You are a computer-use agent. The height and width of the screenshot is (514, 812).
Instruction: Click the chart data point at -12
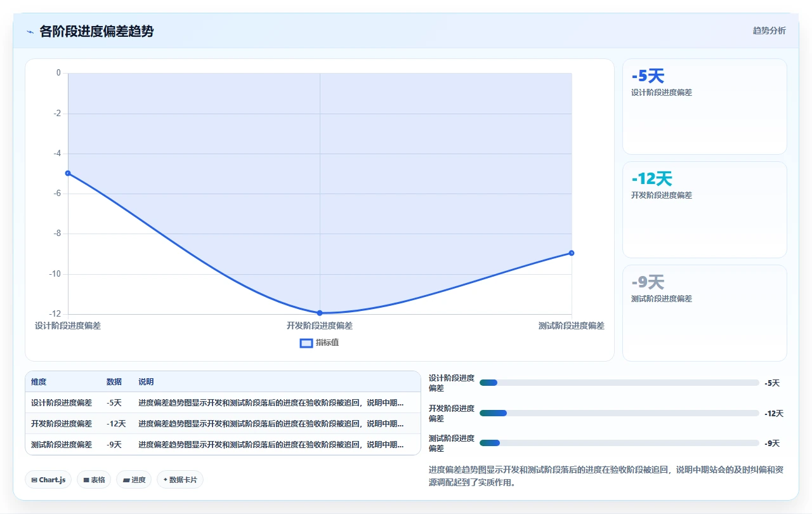[320, 313]
